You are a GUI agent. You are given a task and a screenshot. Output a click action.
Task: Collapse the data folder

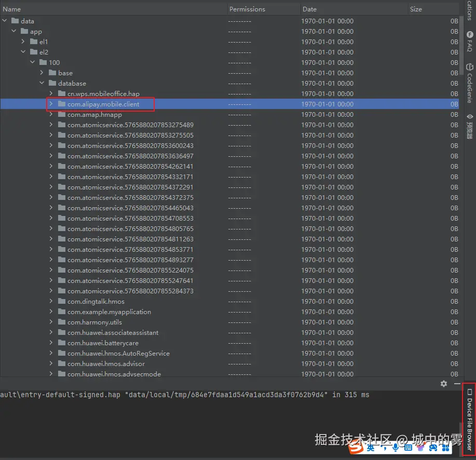point(5,21)
